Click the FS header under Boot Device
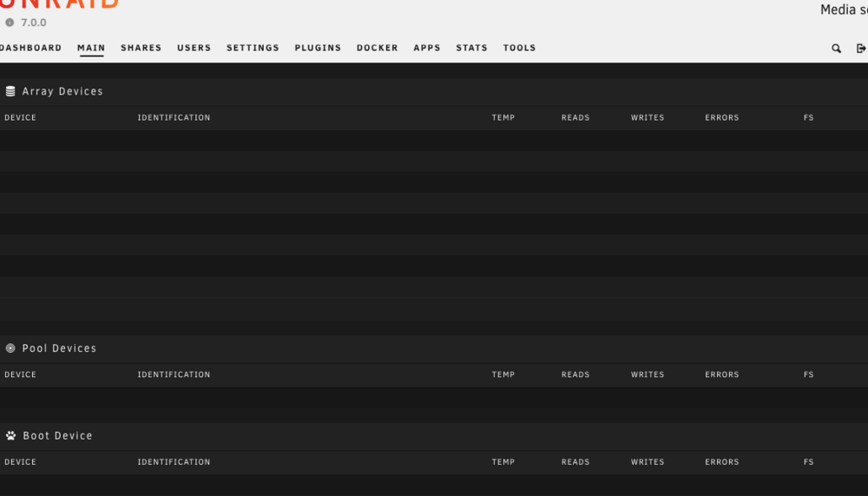The width and height of the screenshot is (868, 496). tap(809, 461)
